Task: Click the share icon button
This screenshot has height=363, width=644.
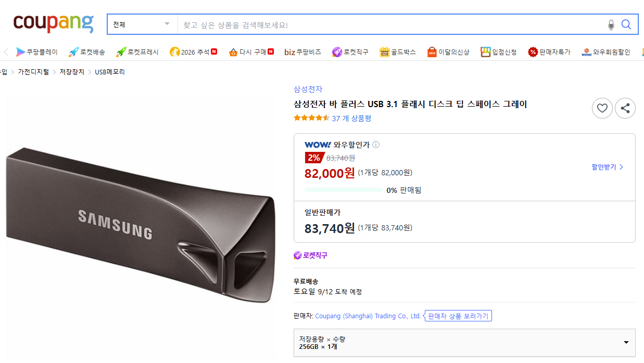Action: pyautogui.click(x=625, y=108)
